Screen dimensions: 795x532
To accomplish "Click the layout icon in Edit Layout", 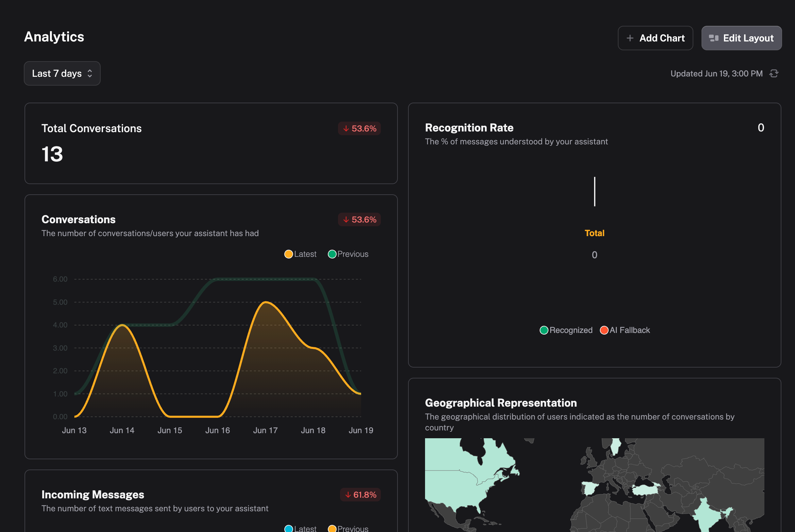I will [x=713, y=38].
